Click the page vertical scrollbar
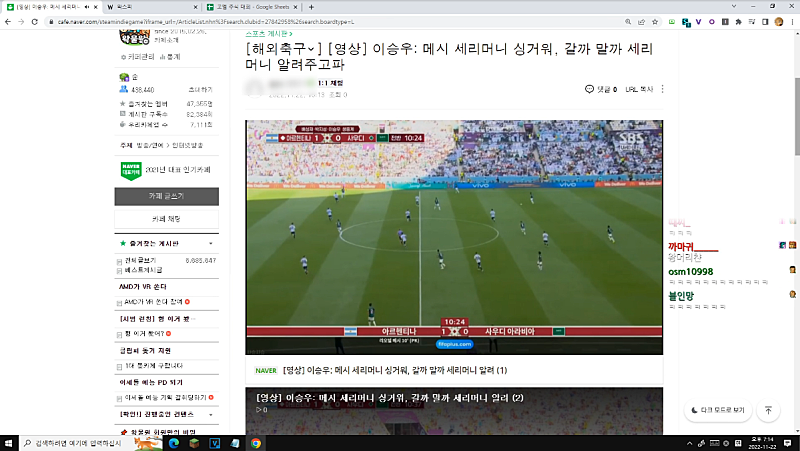Image resolution: width=800 pixels, height=451 pixels. pos(797,117)
